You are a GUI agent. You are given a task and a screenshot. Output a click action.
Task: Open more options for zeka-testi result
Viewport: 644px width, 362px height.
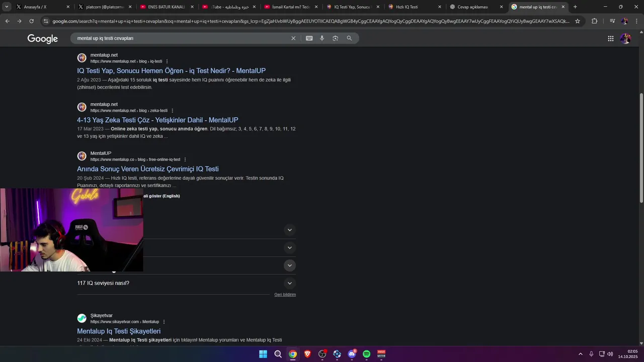click(x=173, y=111)
